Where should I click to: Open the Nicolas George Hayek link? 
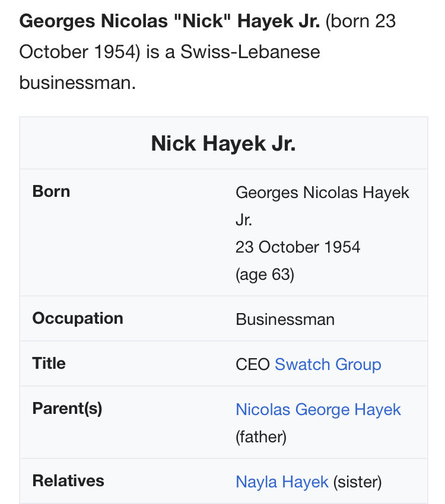click(x=318, y=410)
